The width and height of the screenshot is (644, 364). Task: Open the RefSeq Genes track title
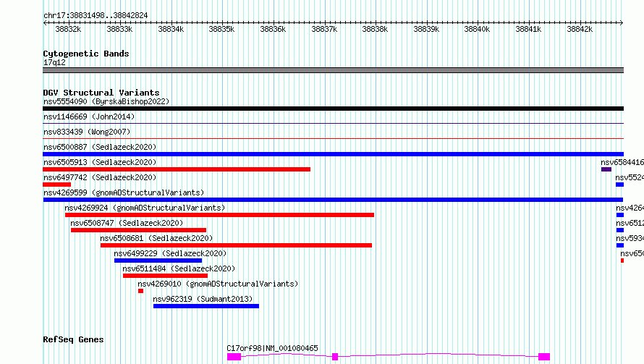pyautogui.click(x=73, y=339)
